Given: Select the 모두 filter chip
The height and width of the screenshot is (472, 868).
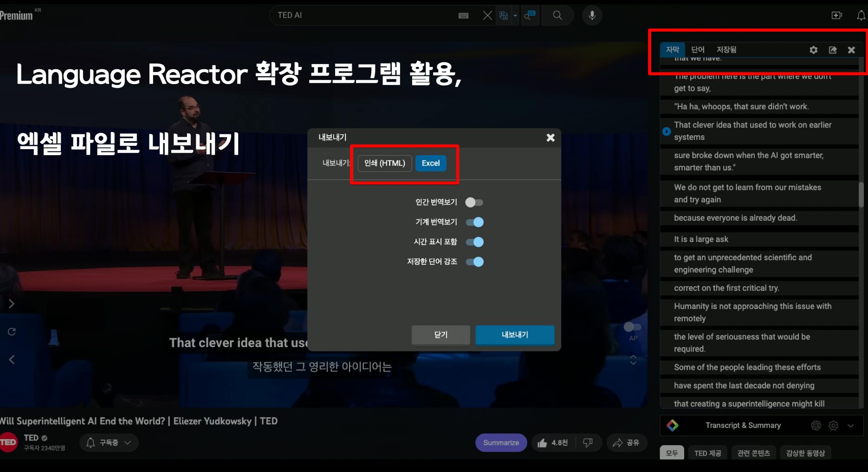Looking at the screenshot, I should (x=672, y=453).
